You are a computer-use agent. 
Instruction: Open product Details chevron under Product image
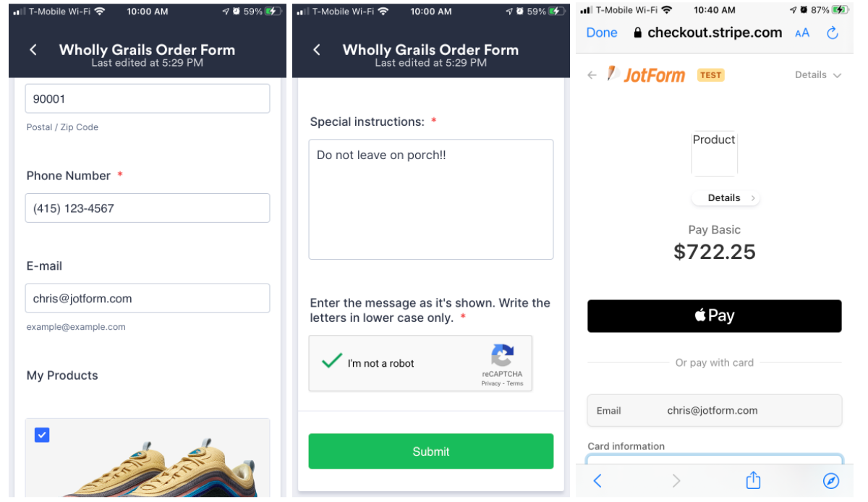[726, 198]
